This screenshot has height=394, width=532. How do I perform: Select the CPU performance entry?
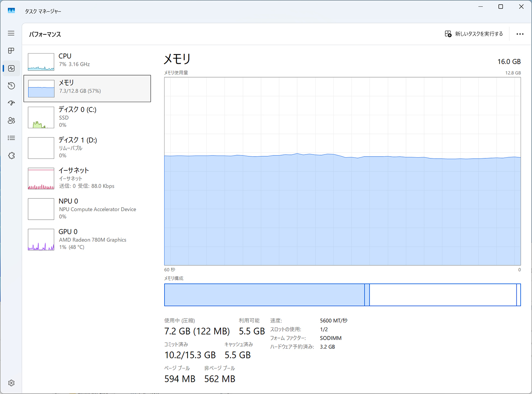(87, 61)
